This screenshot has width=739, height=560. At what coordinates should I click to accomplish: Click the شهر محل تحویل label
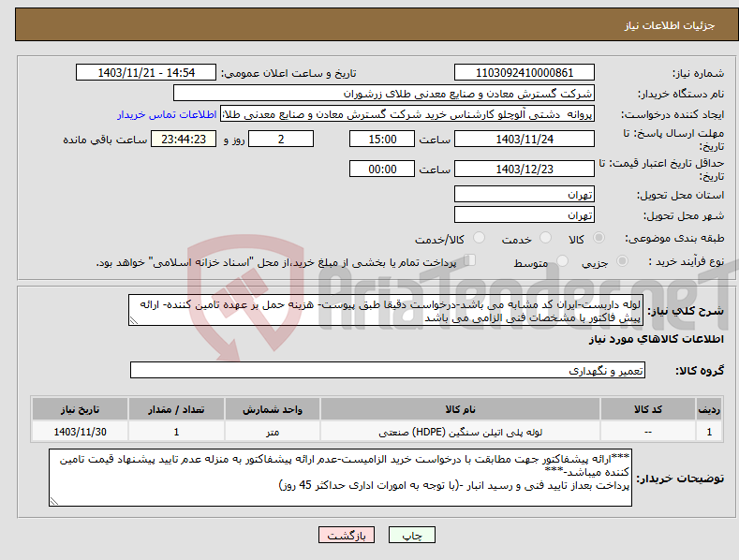pos(684,216)
